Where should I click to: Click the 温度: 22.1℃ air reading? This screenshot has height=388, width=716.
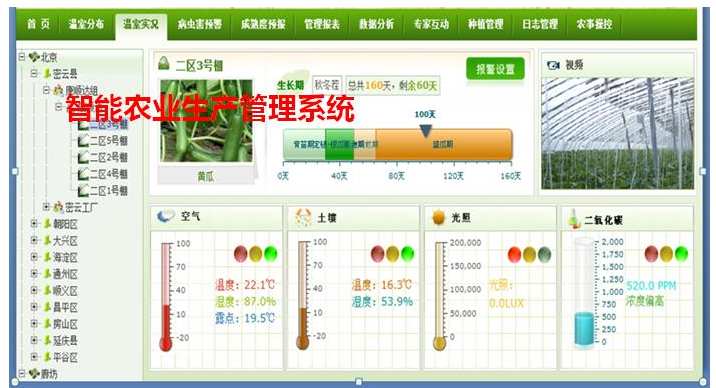click(x=245, y=285)
